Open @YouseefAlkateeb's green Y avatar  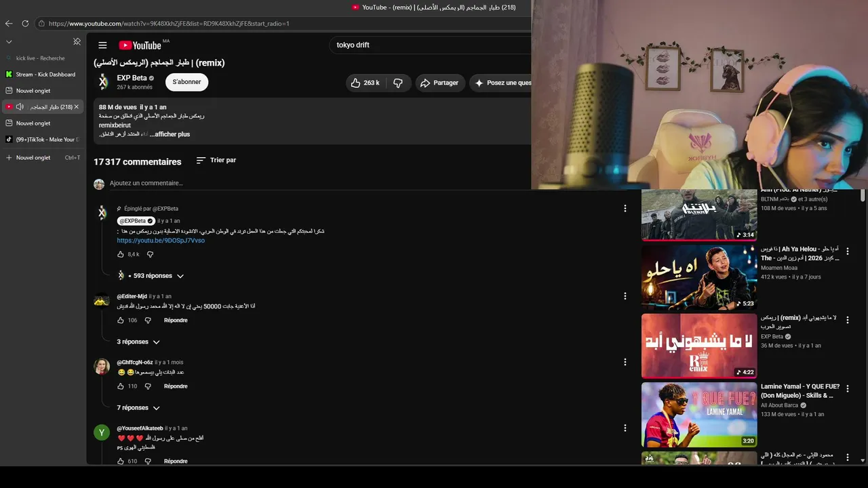point(102,432)
